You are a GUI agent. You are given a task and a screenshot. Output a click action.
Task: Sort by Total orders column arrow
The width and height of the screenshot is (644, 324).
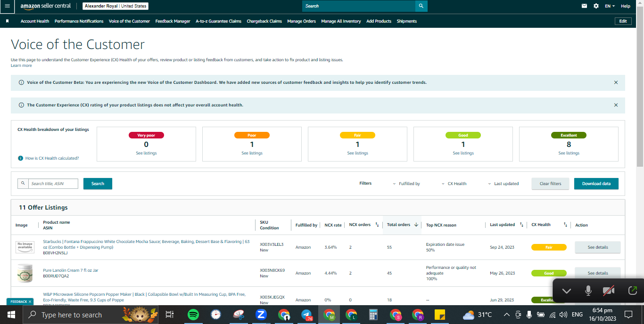[x=416, y=225]
